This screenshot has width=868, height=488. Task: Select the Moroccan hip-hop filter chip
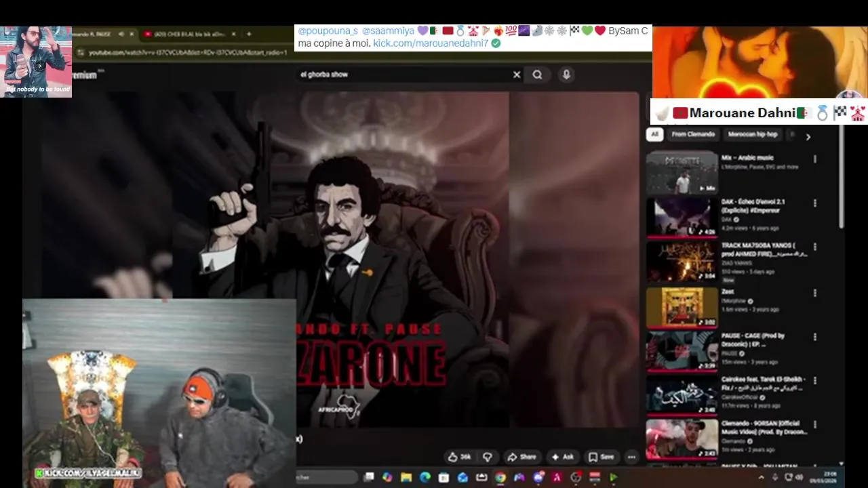pos(752,134)
